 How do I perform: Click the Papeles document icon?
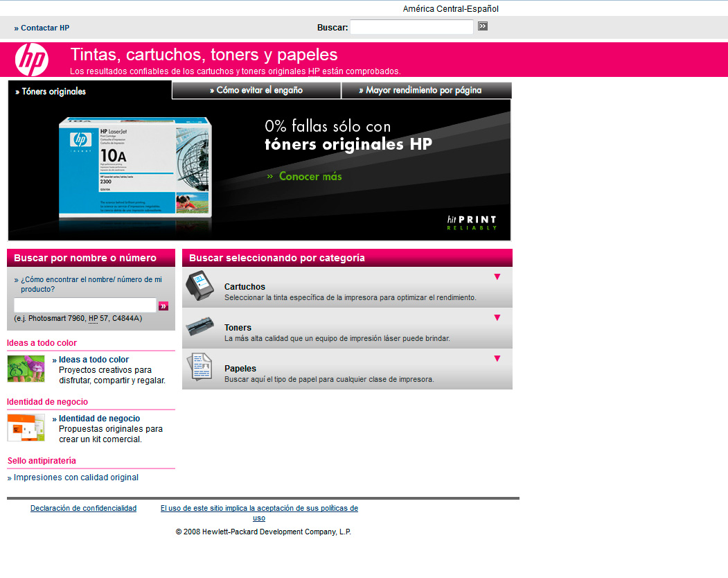(x=200, y=367)
